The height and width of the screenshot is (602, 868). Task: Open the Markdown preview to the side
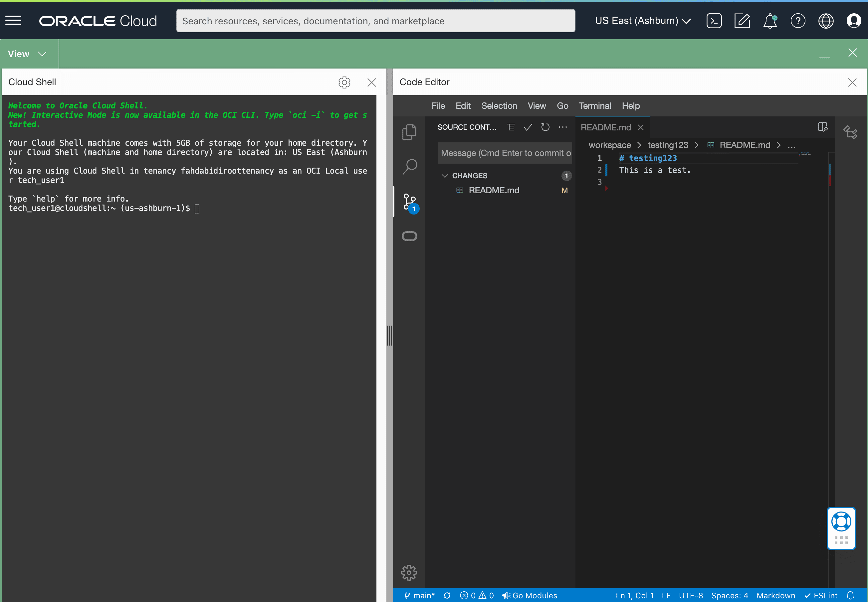(822, 127)
